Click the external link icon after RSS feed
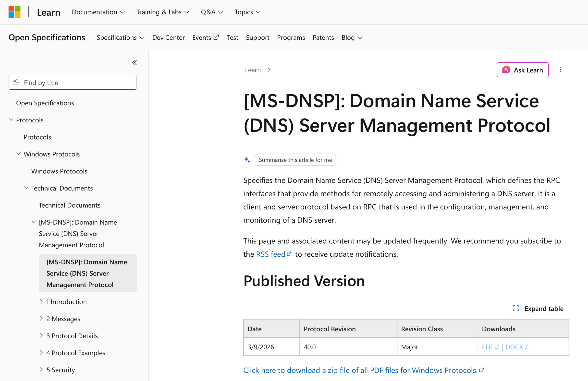The width and height of the screenshot is (588, 381). click(289, 254)
